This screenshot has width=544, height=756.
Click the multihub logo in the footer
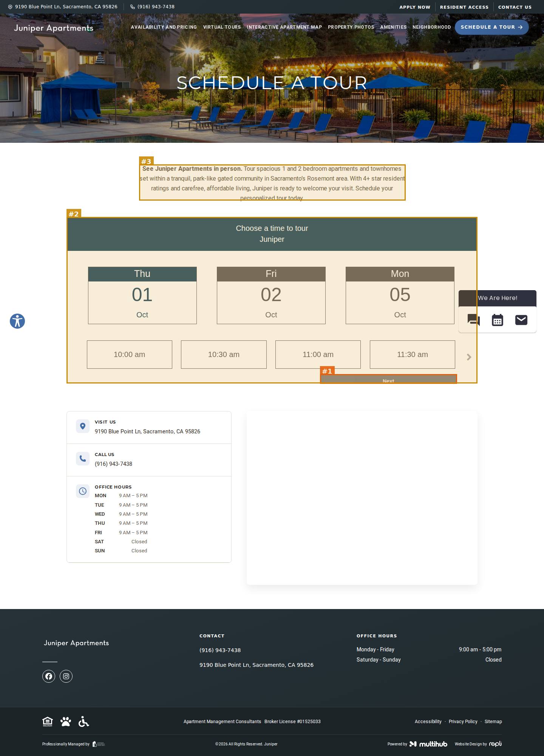[x=428, y=744]
